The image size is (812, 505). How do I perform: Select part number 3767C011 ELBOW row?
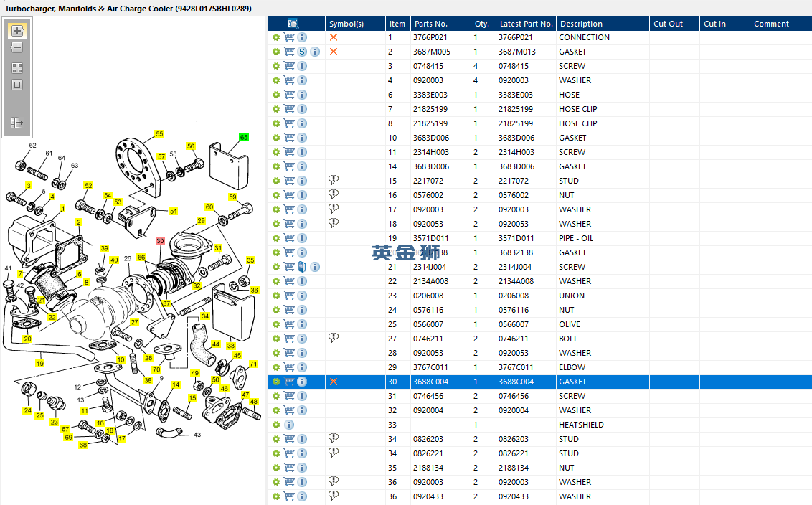[x=430, y=367]
